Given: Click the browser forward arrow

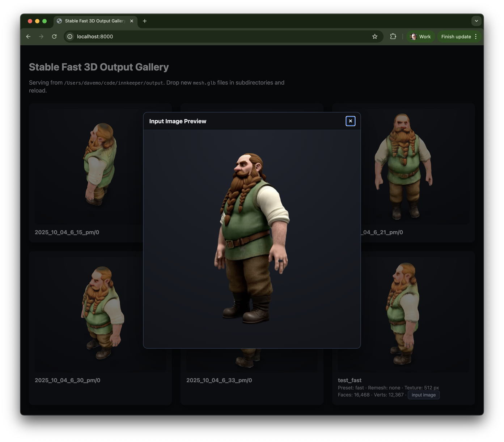Looking at the screenshot, I should tap(41, 37).
